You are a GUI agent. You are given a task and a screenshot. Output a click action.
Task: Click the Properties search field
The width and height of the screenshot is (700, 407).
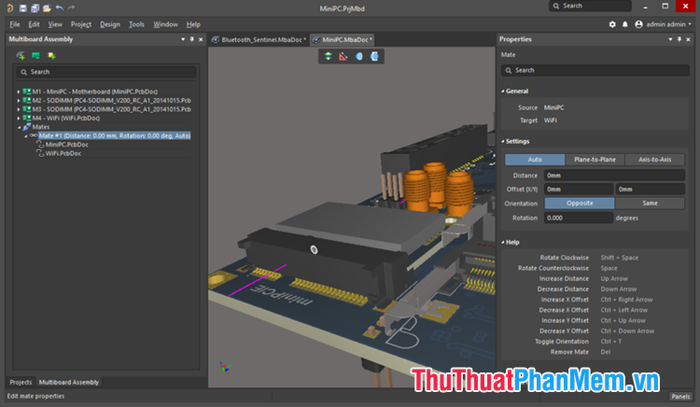click(595, 70)
